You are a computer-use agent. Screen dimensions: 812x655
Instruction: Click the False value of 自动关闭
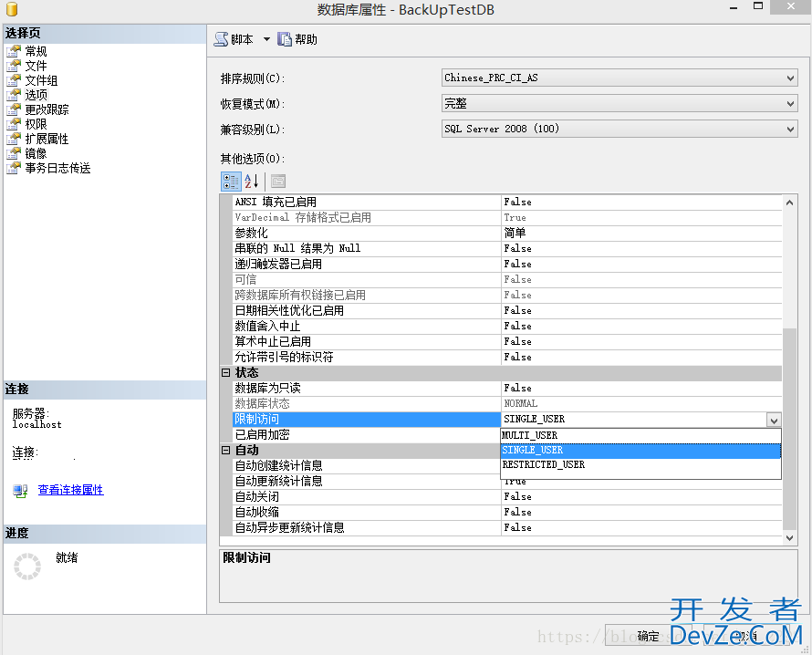pyautogui.click(x=518, y=496)
